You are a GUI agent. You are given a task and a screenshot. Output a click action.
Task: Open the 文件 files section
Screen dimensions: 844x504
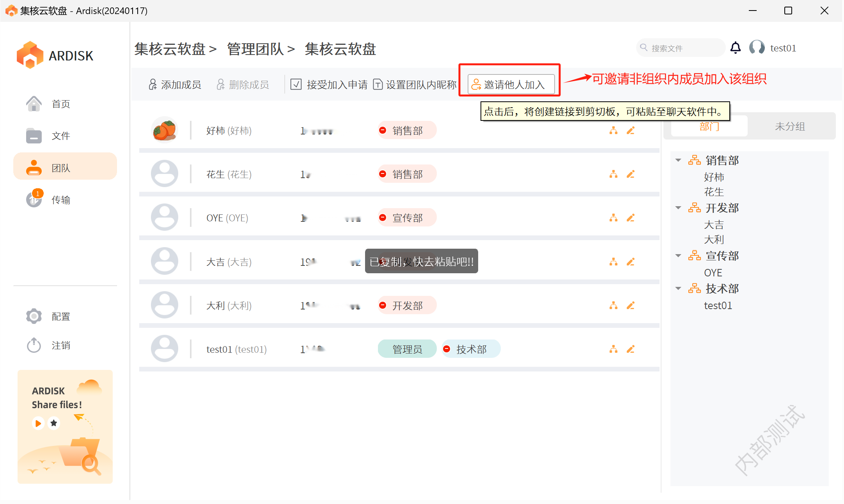coord(60,136)
